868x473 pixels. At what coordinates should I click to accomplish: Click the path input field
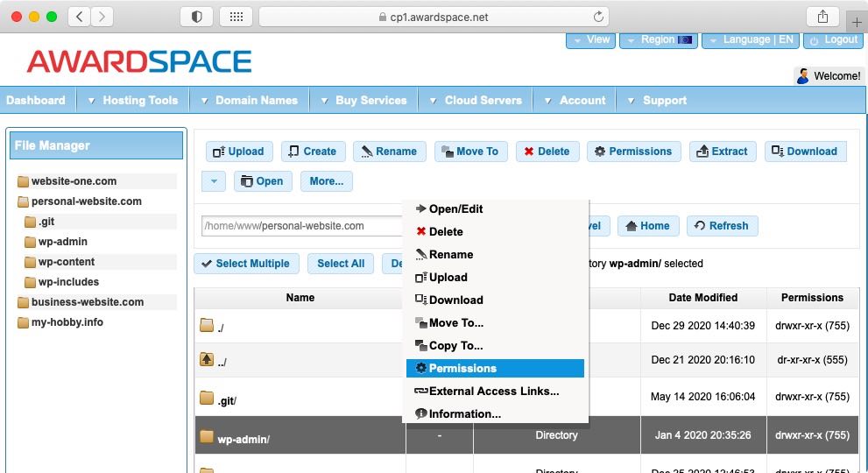tap(302, 226)
